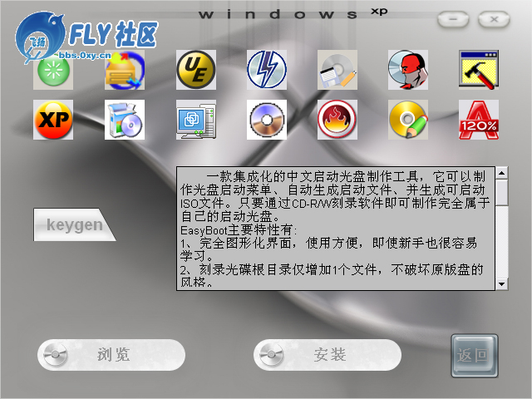532x399 pixels.
Task: Click the software box with CD icon
Action: (125, 120)
